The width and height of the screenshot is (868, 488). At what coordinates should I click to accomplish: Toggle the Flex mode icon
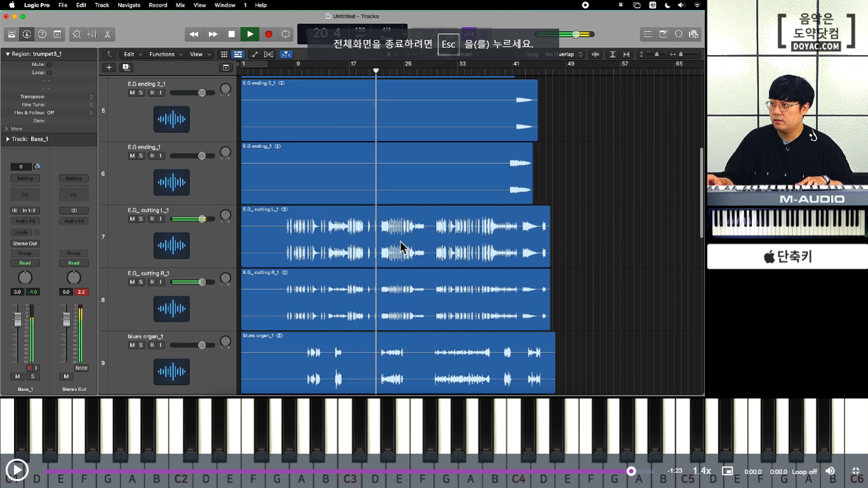[x=269, y=55]
